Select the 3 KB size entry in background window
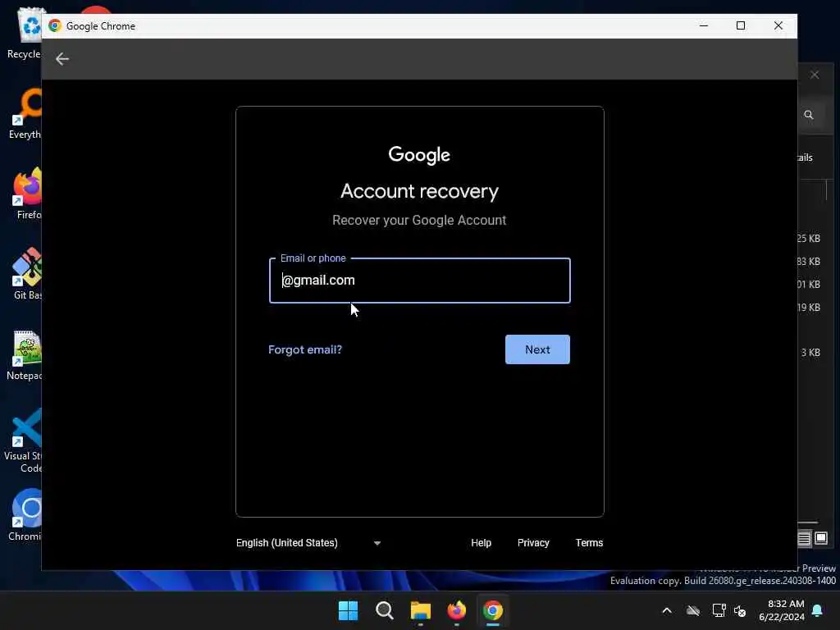The image size is (840, 630). coord(810,353)
